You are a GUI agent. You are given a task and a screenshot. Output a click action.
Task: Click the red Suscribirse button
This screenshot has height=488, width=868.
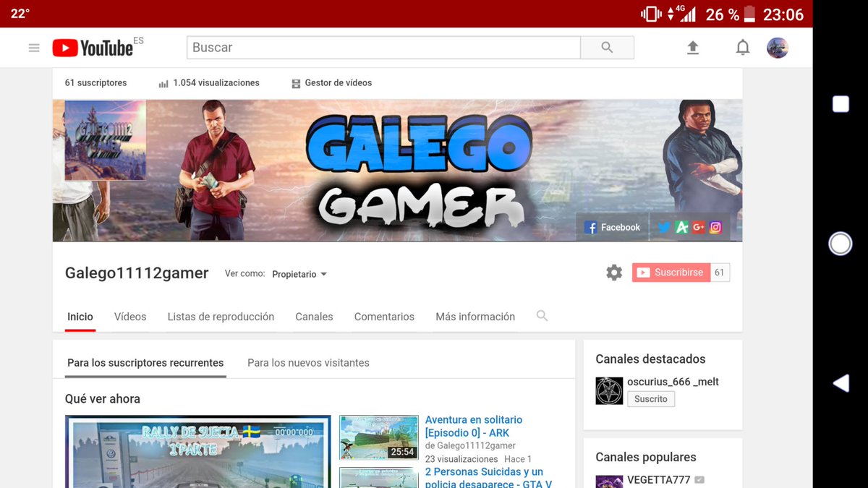(671, 273)
